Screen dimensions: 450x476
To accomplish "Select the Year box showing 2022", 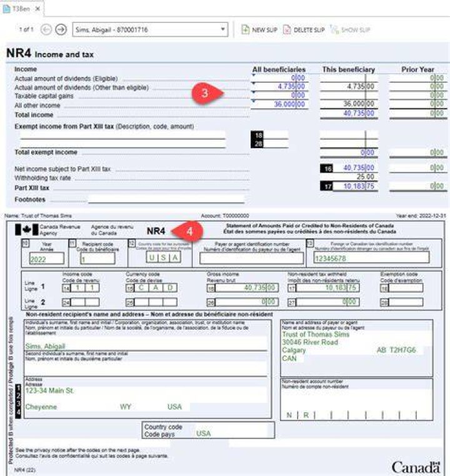I will click(47, 259).
